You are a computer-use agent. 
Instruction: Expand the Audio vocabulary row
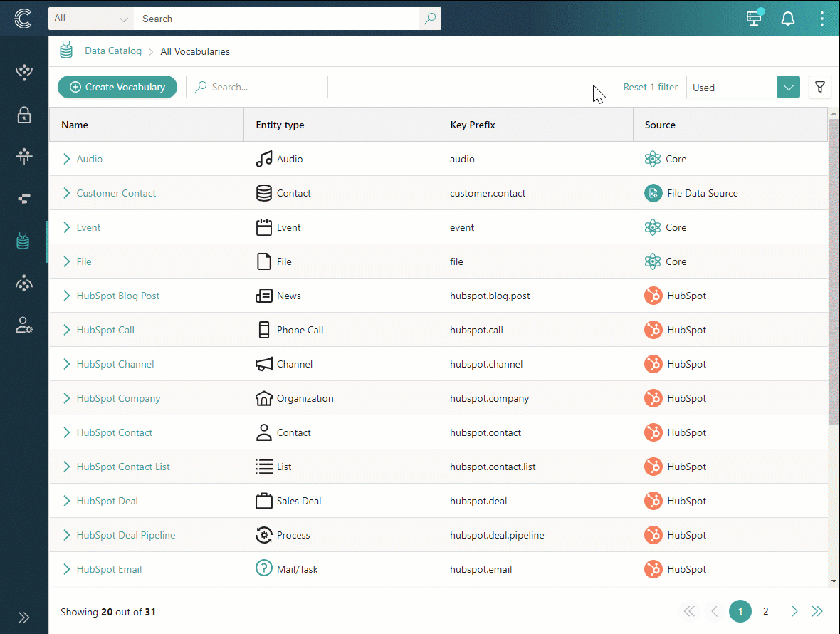coord(67,159)
